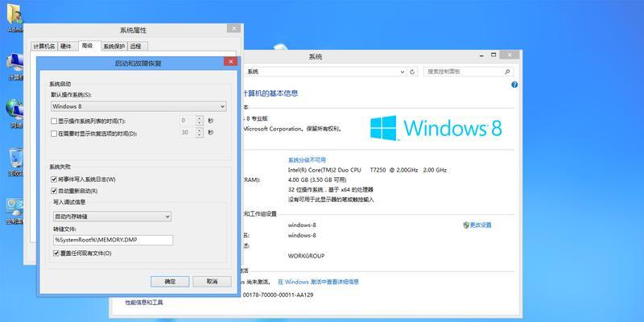Select the 高级 tab
644x322 pixels.
click(x=88, y=46)
